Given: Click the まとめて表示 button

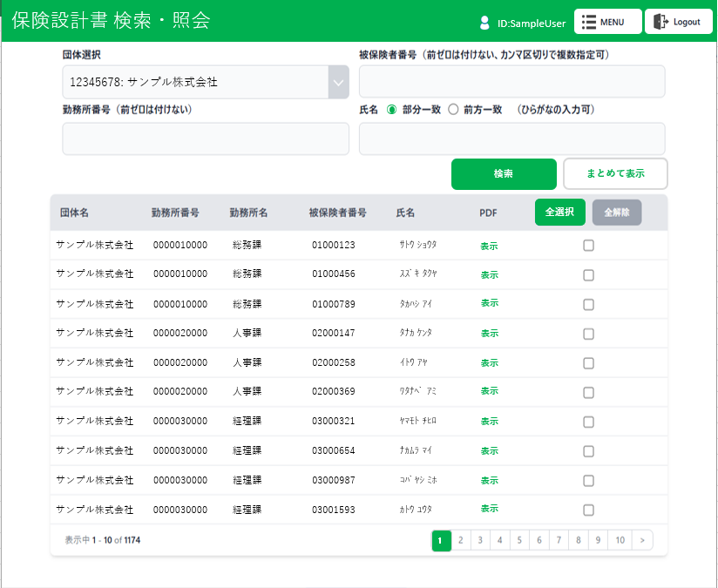Looking at the screenshot, I should (615, 173).
